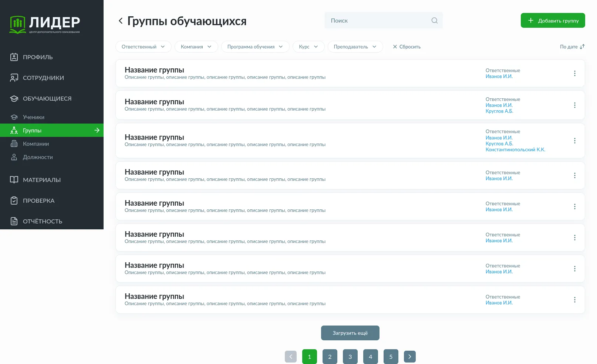Click in the Поиск search field
The width and height of the screenshot is (597, 364).
(x=384, y=21)
